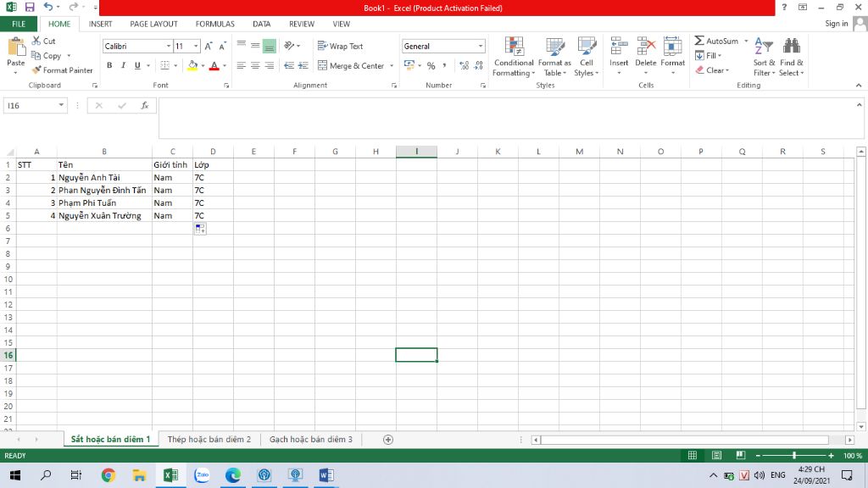The height and width of the screenshot is (488, 868).
Task: Open Font dialog launcher
Action: [x=226, y=86]
